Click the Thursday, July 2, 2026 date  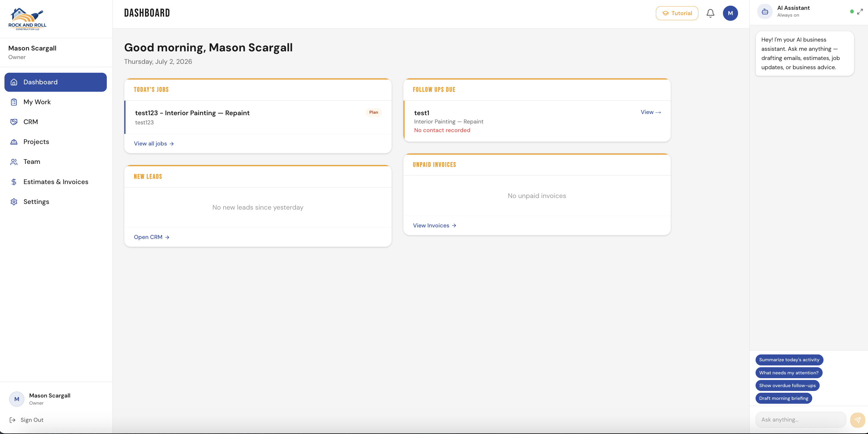tap(158, 62)
